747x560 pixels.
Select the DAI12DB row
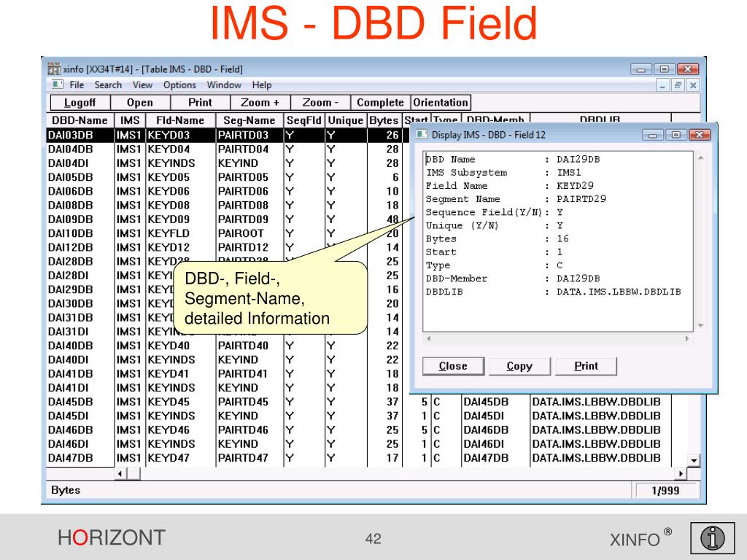tap(228, 248)
